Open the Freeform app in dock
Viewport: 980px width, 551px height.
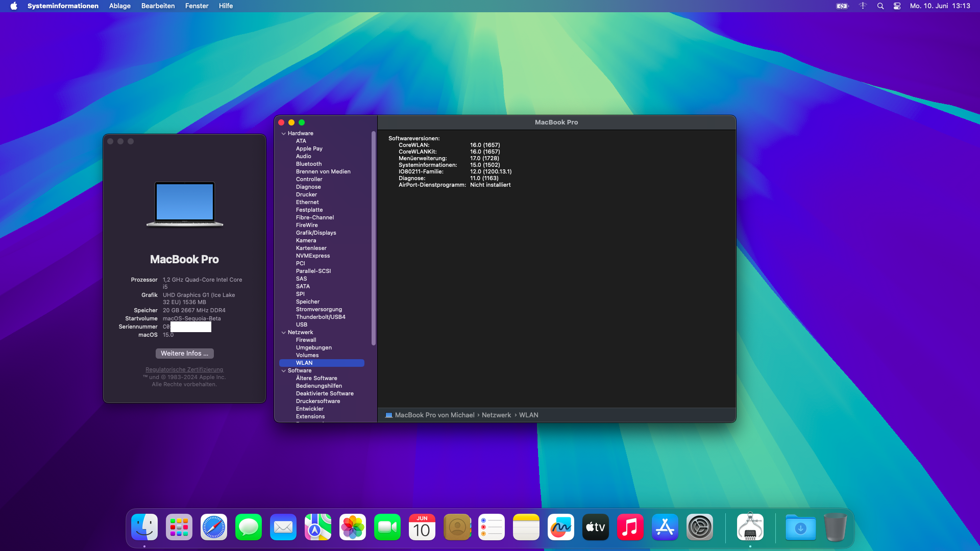[x=561, y=527]
